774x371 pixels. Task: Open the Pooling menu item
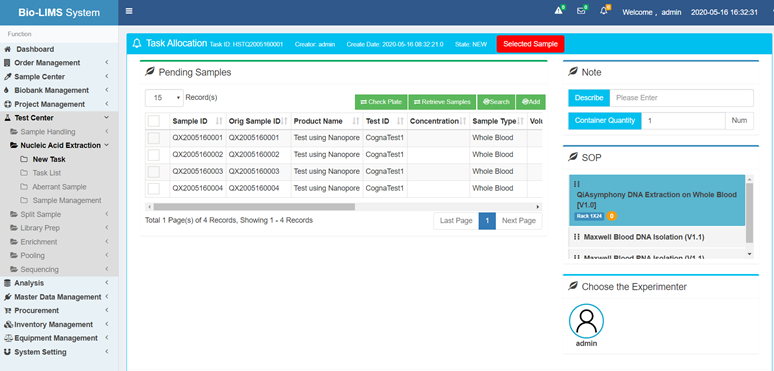tap(33, 256)
